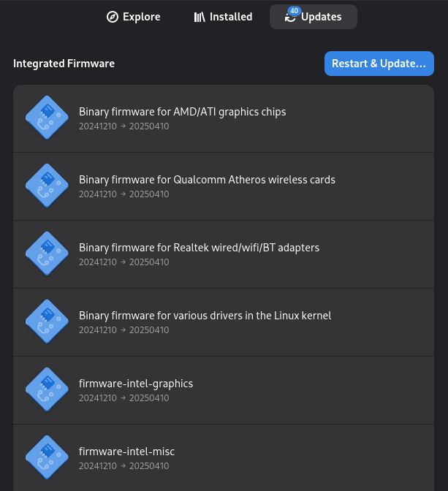This screenshot has width=448, height=491.
Task: Click the firmware-intel-graphics icon
Action: click(47, 389)
